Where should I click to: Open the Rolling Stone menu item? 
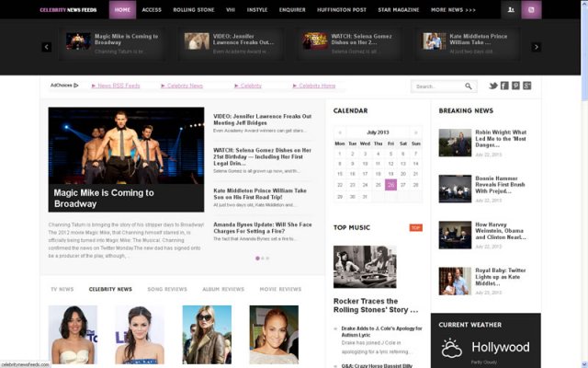(x=194, y=10)
